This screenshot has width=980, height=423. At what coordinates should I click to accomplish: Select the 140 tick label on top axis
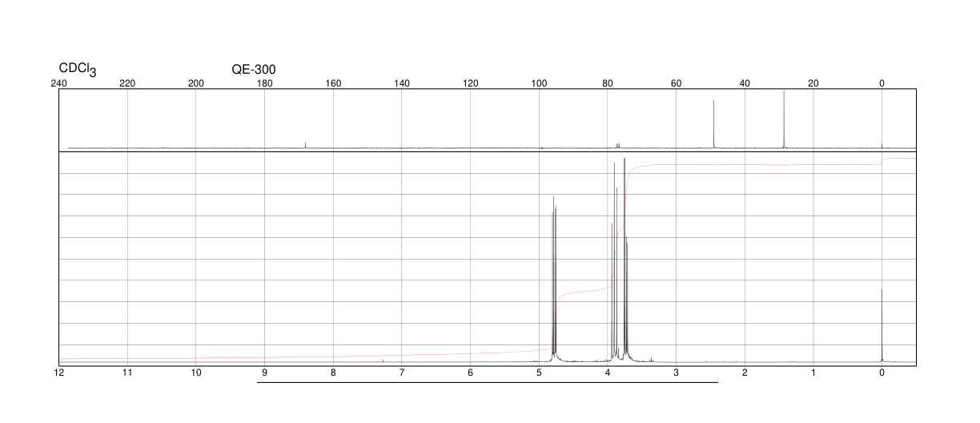[x=402, y=83]
